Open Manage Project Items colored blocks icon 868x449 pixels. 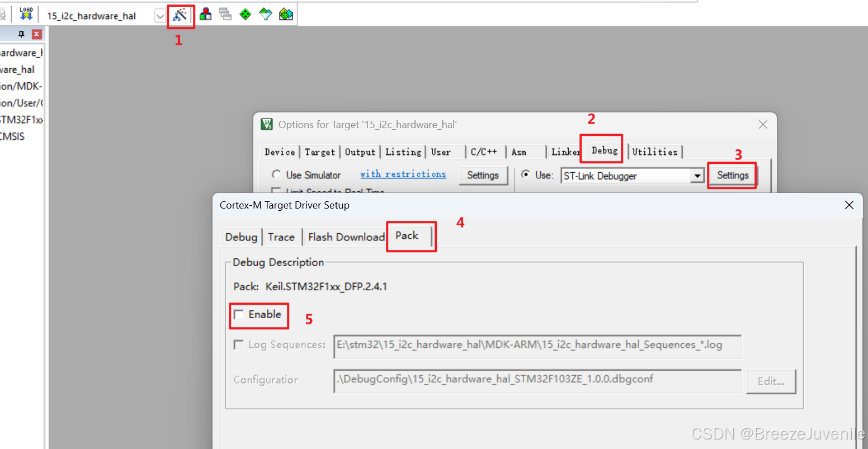pyautogui.click(x=206, y=15)
